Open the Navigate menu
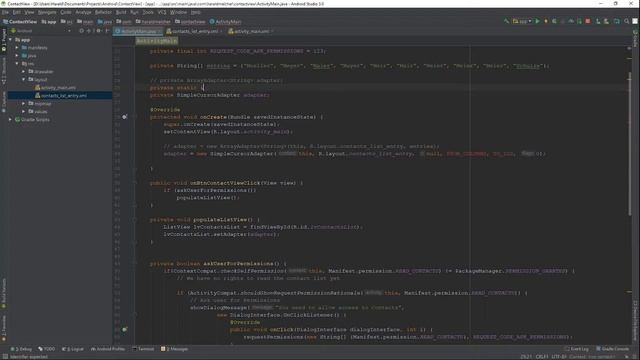 pos(47,12)
